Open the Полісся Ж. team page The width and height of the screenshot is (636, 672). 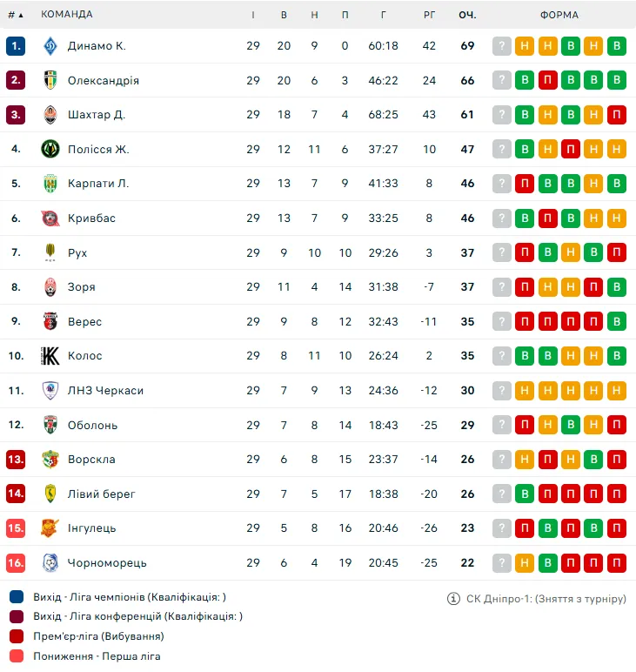[x=98, y=150]
